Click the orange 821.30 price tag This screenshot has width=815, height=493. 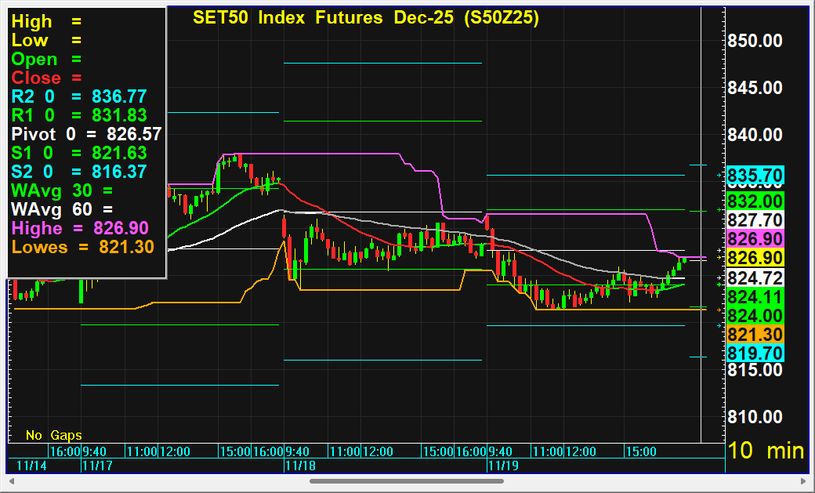click(754, 333)
